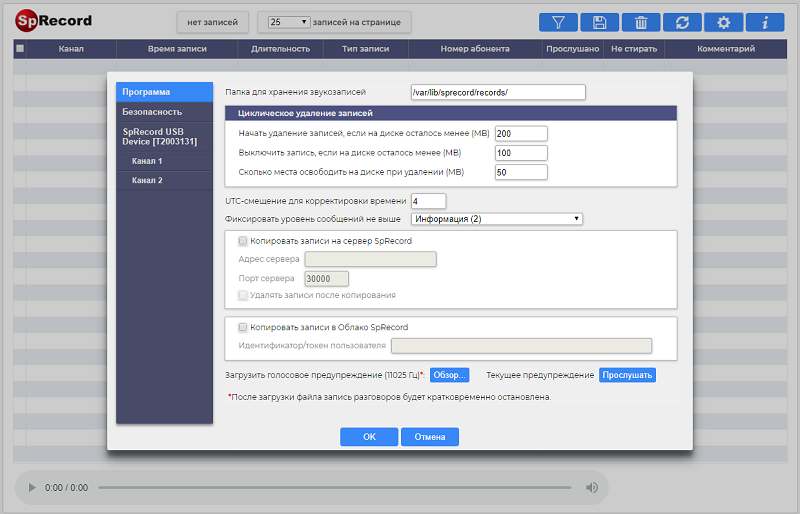Click the field with value 50

point(521,173)
